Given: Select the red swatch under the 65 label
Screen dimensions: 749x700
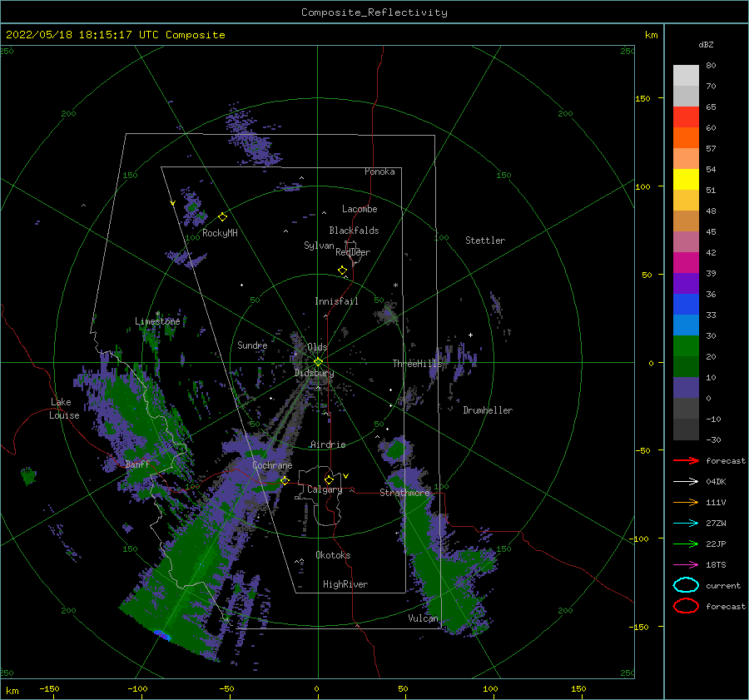Looking at the screenshot, I should coord(686,117).
